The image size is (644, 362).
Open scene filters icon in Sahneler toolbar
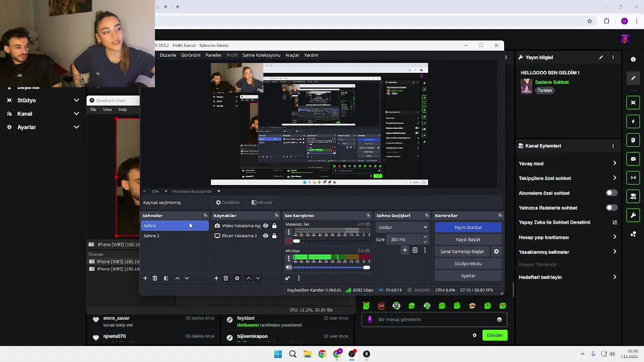(x=166, y=278)
